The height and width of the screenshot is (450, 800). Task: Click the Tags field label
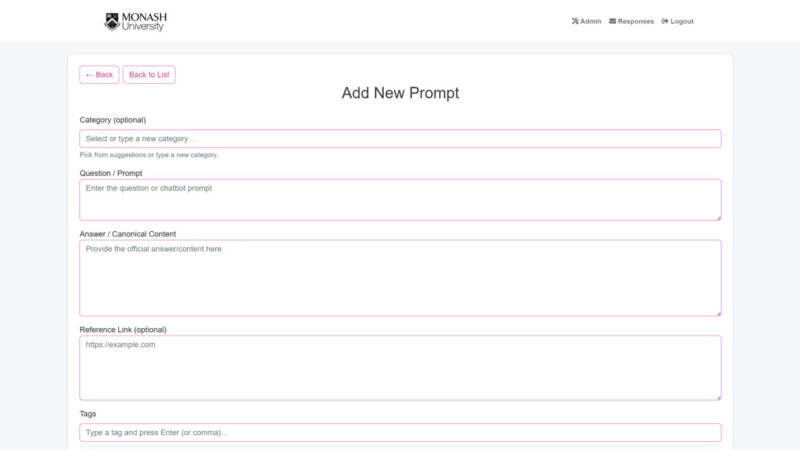click(x=88, y=414)
